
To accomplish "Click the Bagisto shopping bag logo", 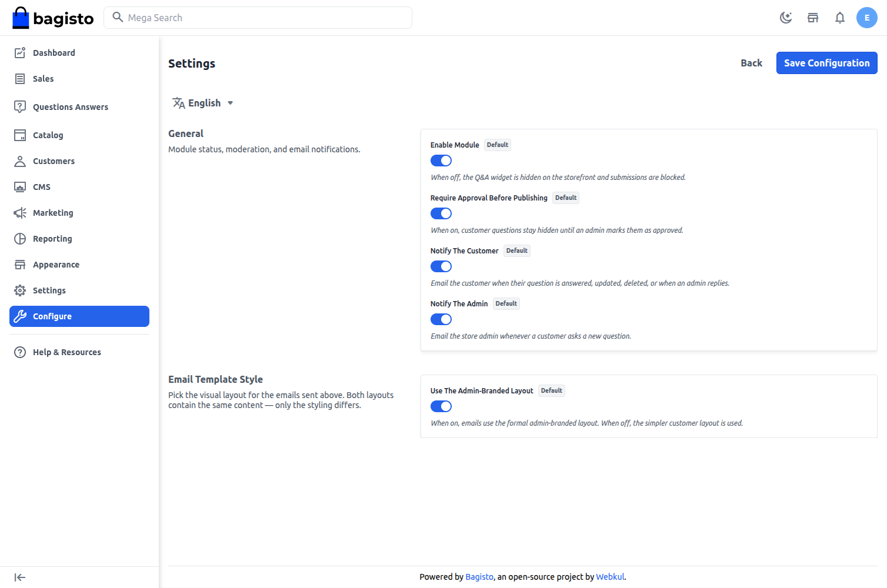I will click(x=53, y=18).
